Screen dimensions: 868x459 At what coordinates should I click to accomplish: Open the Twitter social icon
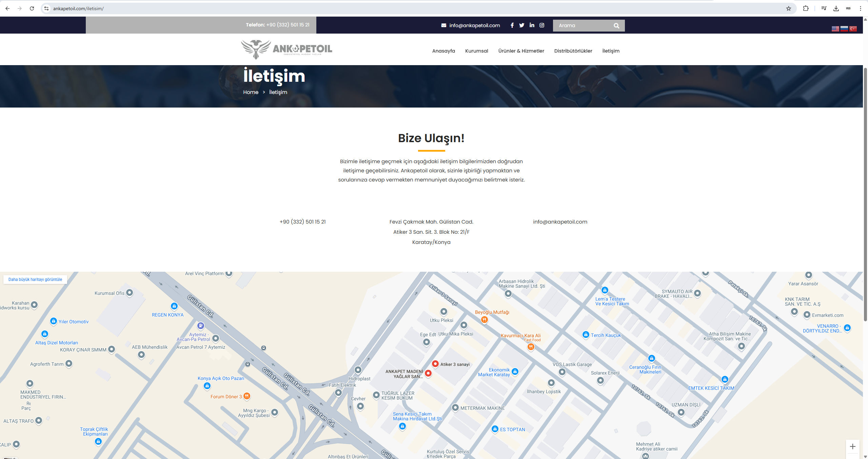click(x=522, y=25)
